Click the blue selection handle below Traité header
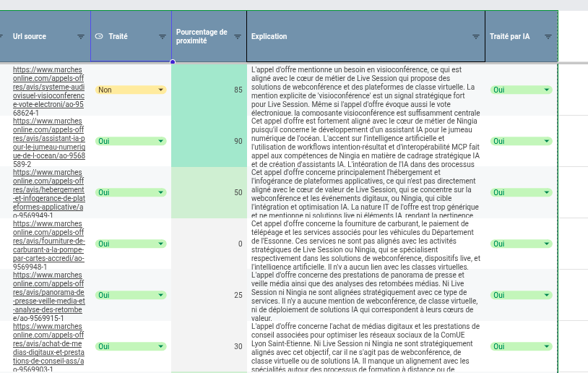 tap(172, 62)
